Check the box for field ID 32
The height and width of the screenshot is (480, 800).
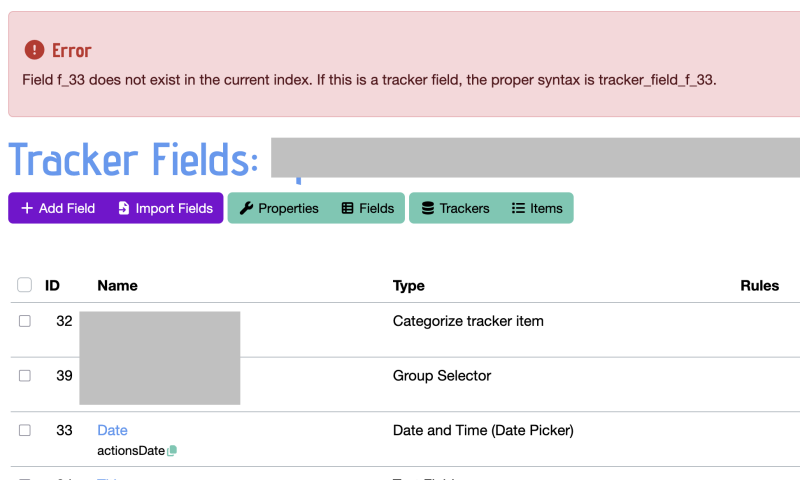point(24,321)
